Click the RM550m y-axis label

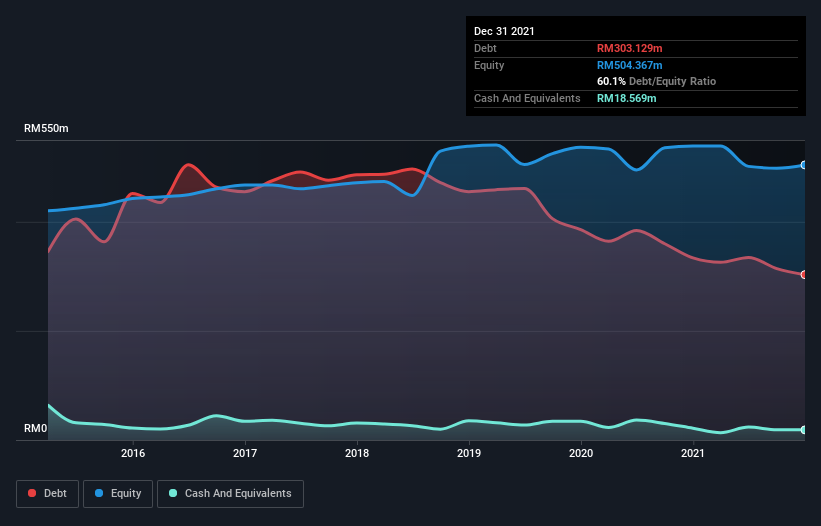point(46,129)
